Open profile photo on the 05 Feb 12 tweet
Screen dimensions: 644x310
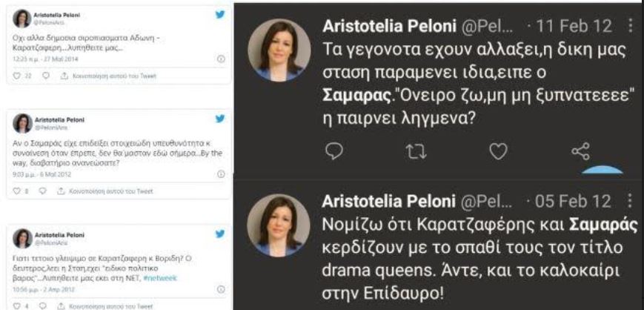(x=279, y=225)
